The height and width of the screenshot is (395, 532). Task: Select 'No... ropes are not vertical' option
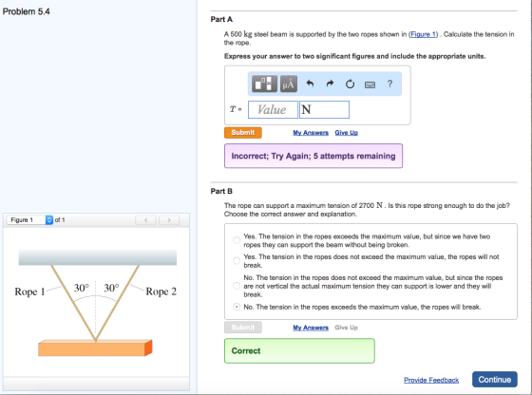pyautogui.click(x=237, y=286)
